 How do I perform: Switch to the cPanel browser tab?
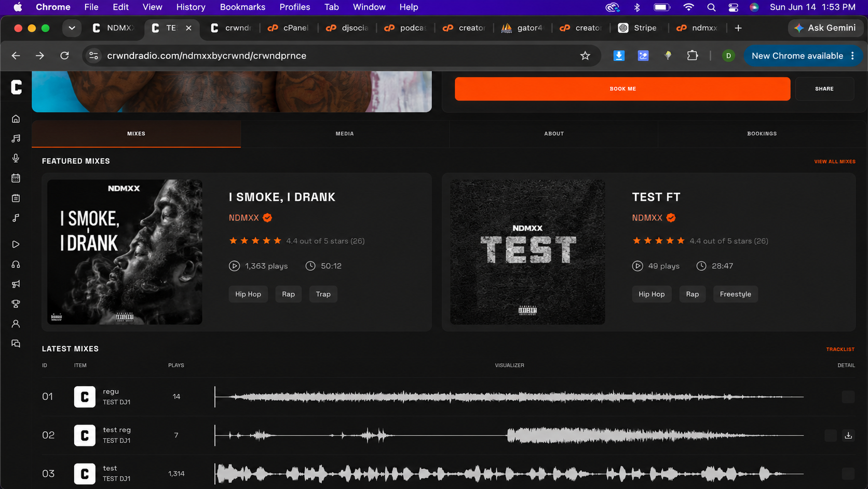coord(288,28)
